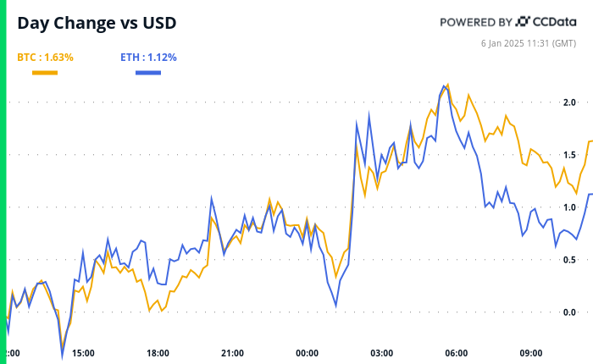Click the 0.5 y-axis value

569,260
